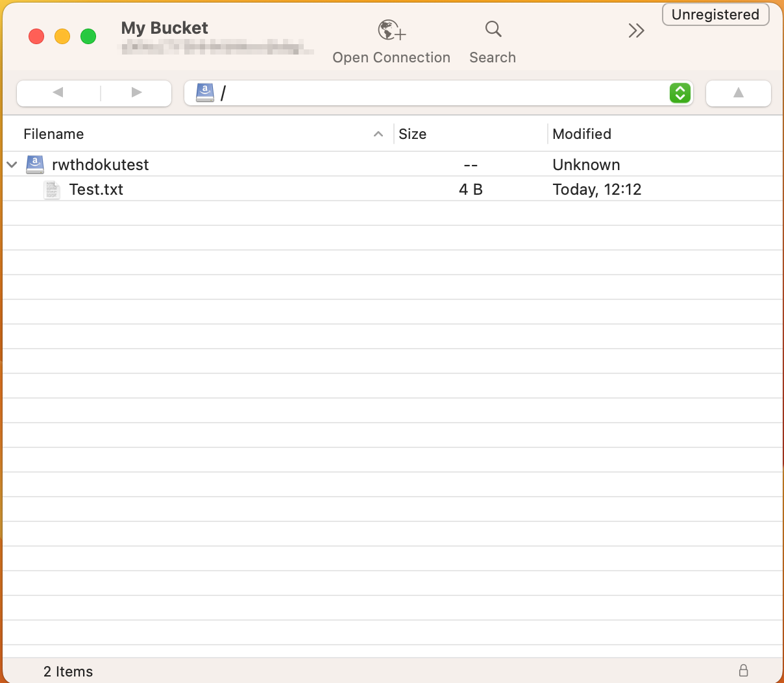Viewport: 784px width, 683px height.
Task: Click the Amazon S3 drive icon in path field
Action: coord(205,93)
